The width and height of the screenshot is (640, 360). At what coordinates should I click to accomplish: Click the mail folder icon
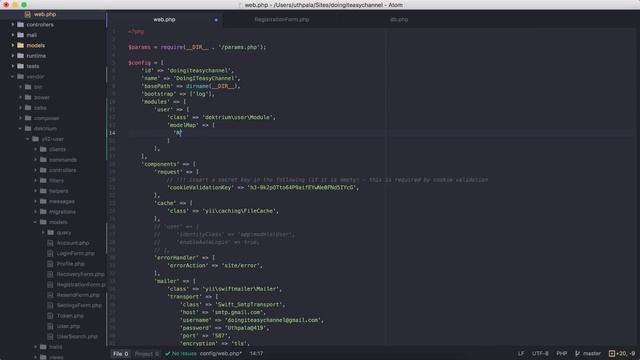point(20,35)
